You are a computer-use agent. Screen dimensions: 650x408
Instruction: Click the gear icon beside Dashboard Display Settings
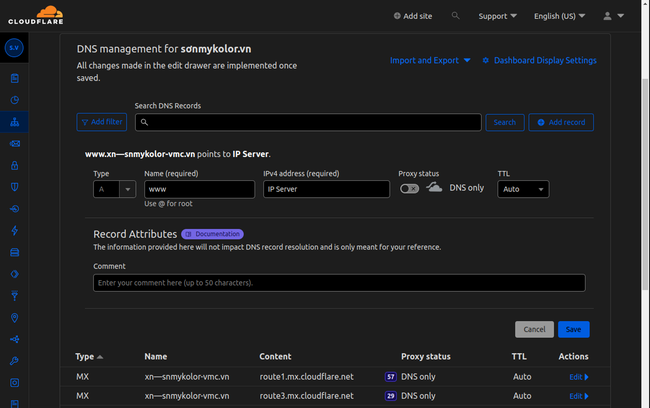pyautogui.click(x=485, y=61)
